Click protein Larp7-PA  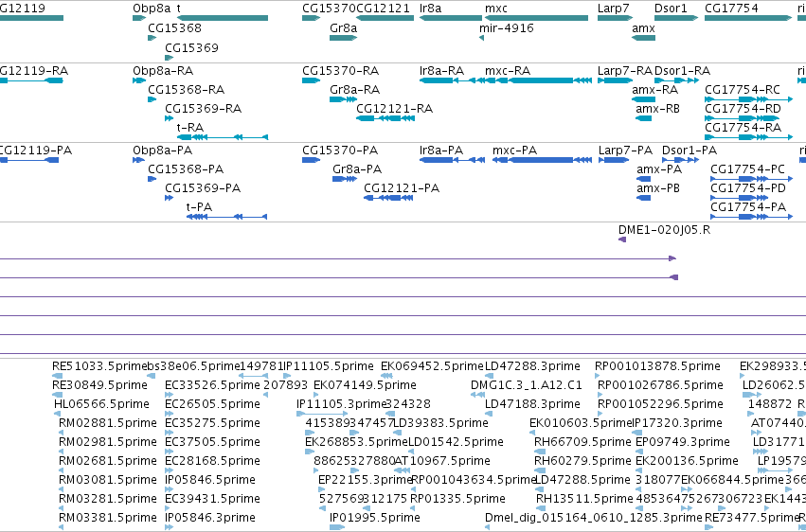[x=614, y=160]
